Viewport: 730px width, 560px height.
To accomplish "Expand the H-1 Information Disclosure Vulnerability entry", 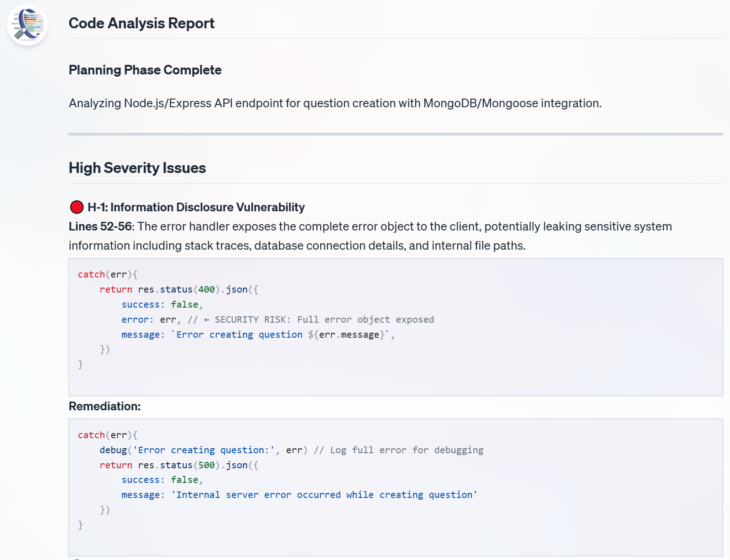I will click(196, 207).
